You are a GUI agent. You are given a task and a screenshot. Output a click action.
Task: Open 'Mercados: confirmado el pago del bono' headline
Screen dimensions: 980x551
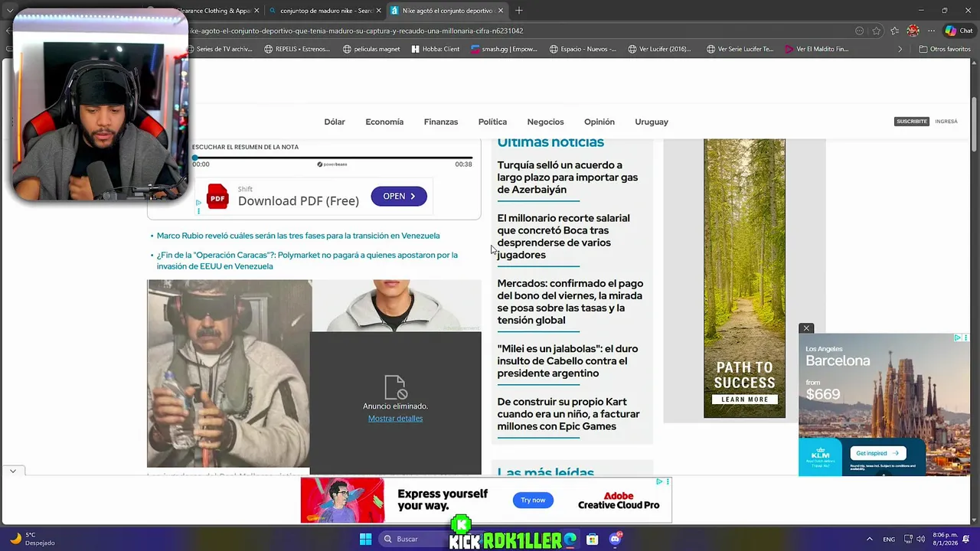pos(570,302)
